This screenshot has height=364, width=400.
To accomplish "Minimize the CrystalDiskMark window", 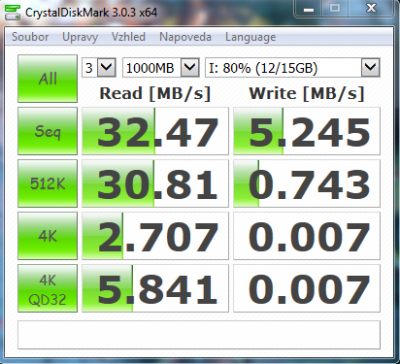I will [309, 9].
